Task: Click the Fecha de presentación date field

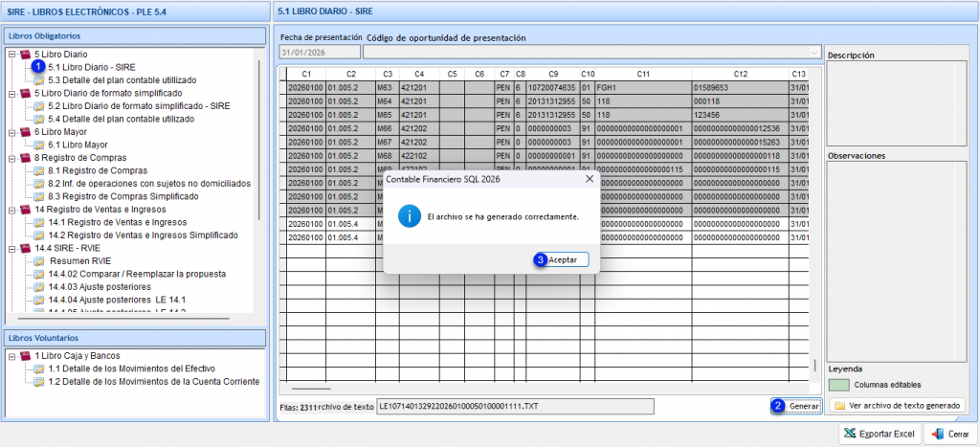Action: (x=320, y=53)
